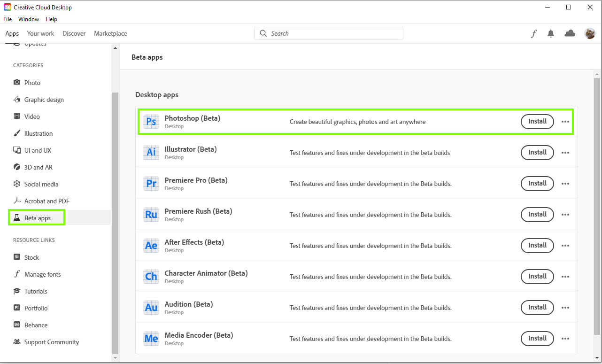Click the film strip icon beside Video
Image resolution: width=602 pixels, height=364 pixels.
click(17, 116)
